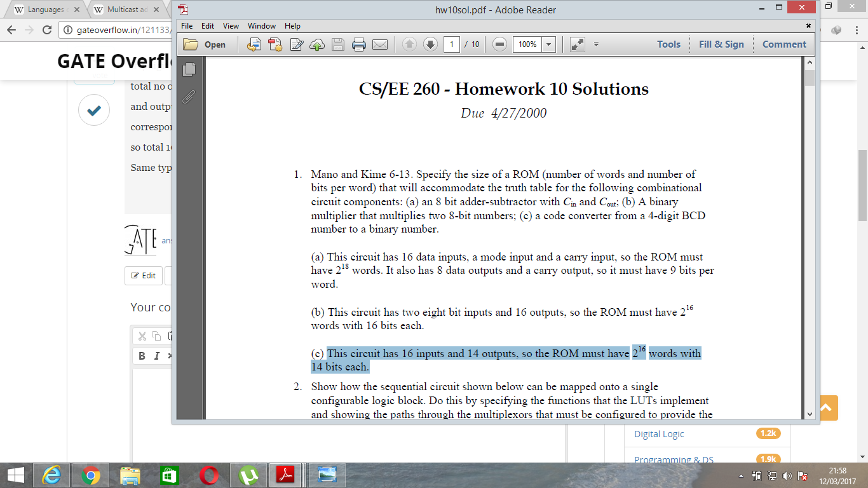Open the page thumbnails panel icon
This screenshot has height=488, width=868.
[x=189, y=69]
